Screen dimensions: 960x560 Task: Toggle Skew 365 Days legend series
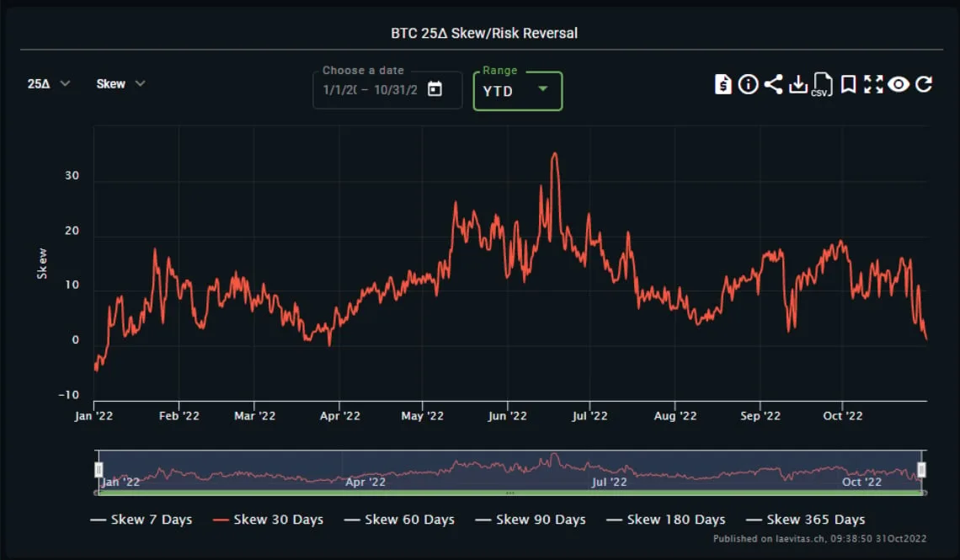coord(805,520)
